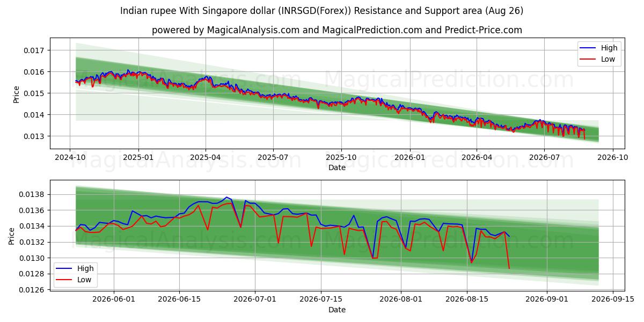Click the top chart date tick 2025-07

pos(274,158)
